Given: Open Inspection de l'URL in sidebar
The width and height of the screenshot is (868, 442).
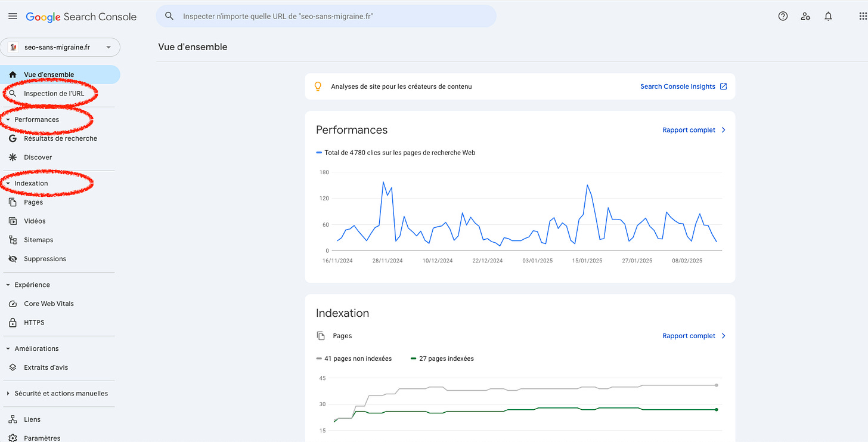Looking at the screenshot, I should [54, 94].
